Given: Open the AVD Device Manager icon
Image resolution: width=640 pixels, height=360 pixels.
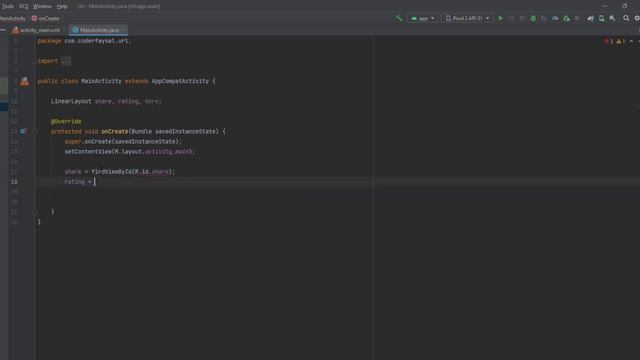Looking at the screenshot, I should pyautogui.click(x=602, y=18).
